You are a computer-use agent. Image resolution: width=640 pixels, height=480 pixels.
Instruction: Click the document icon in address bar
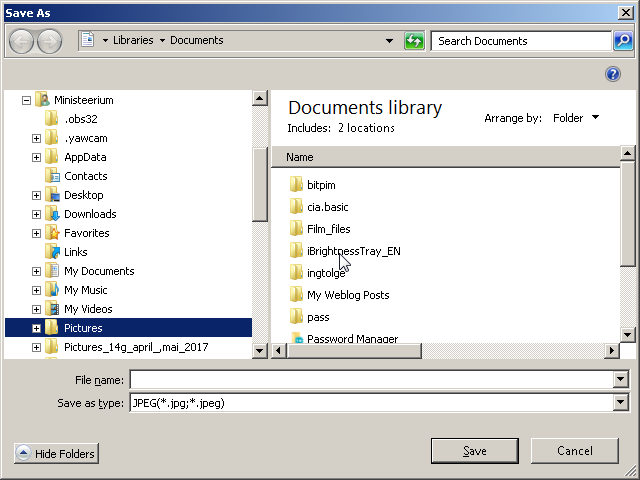pyautogui.click(x=88, y=40)
